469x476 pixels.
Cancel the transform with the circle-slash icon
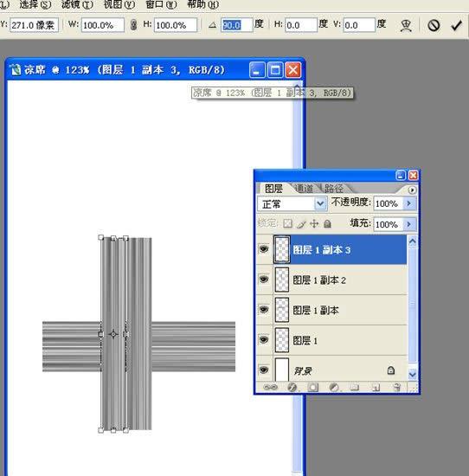434,25
